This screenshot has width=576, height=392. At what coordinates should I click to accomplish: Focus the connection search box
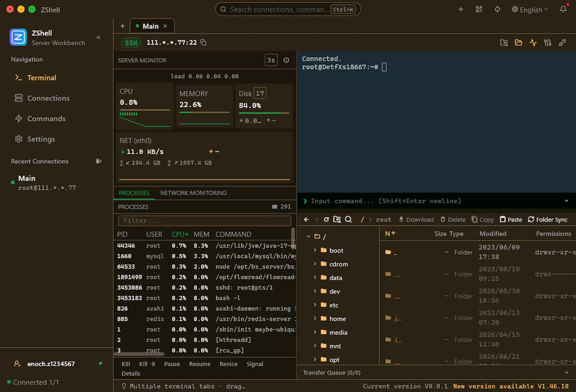pyautogui.click(x=288, y=9)
